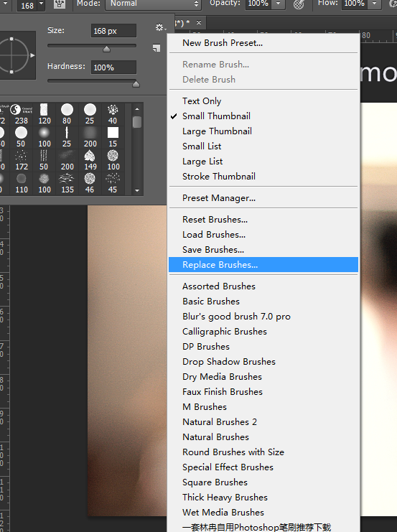Viewport: 397px width, 532px height.
Task: Expand the Flow 100% dropdown arrow
Action: point(374,4)
